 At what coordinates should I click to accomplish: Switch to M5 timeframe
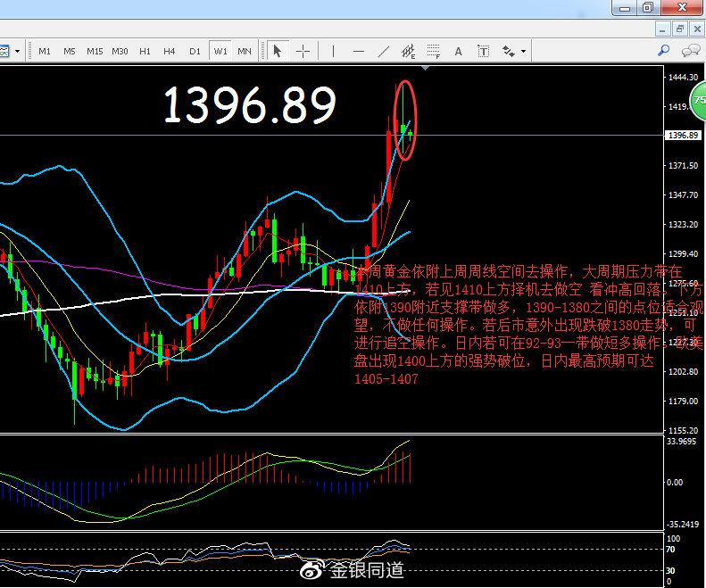point(70,52)
